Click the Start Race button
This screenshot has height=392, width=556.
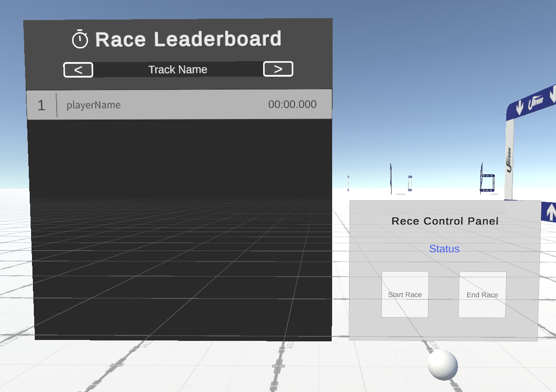coord(405,294)
